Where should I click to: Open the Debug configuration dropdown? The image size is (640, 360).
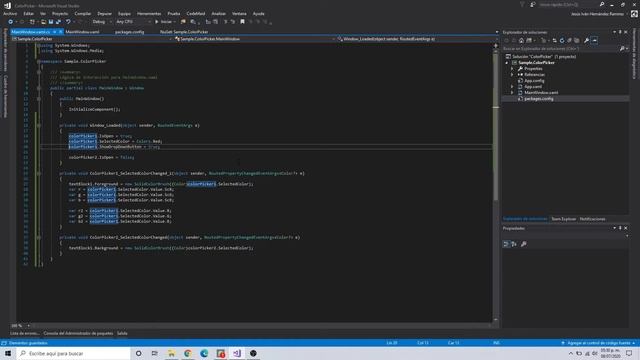102,22
